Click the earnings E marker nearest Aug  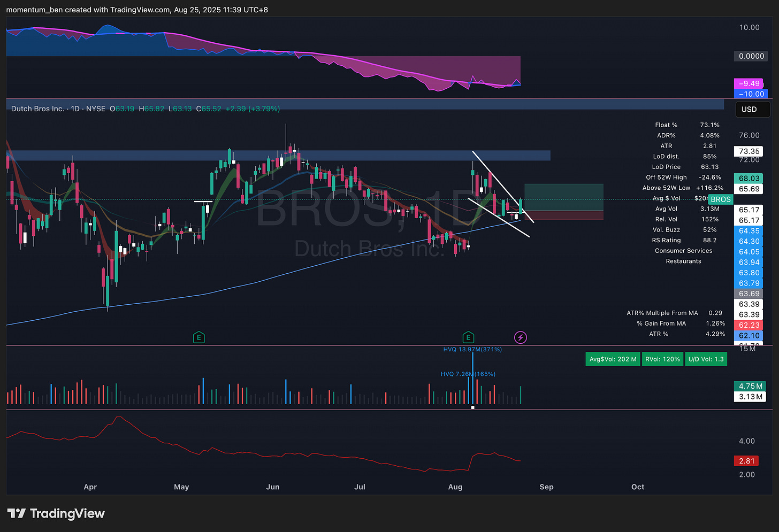(468, 337)
